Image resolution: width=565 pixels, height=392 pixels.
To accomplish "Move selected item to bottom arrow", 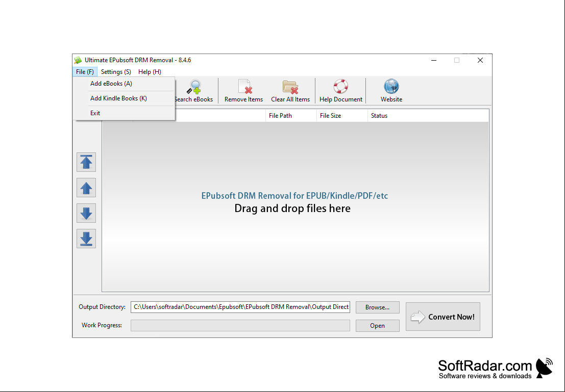I will [x=86, y=239].
